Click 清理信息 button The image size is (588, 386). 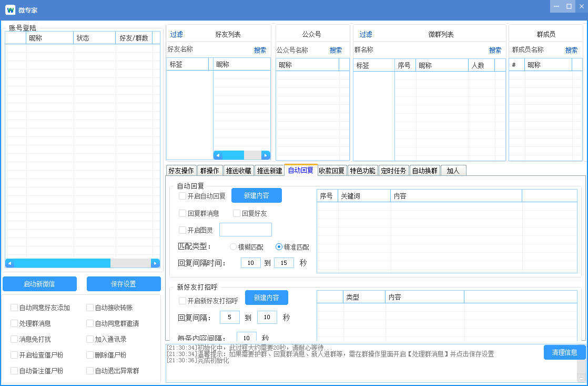click(x=564, y=352)
